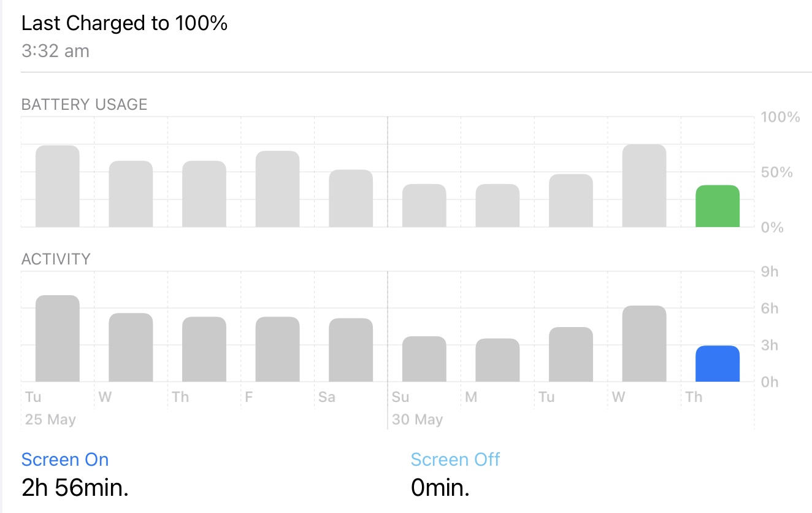
Task: Select first Tuesday battery usage bar
Action: tap(58, 187)
